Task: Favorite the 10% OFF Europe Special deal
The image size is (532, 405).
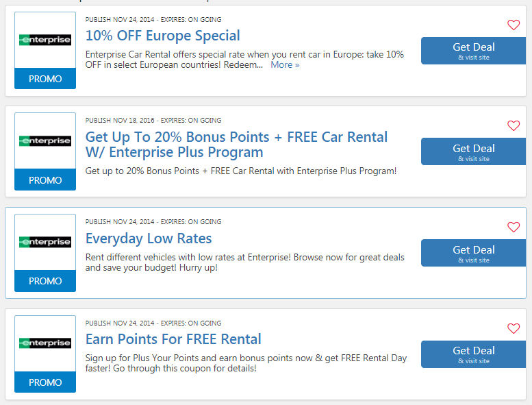Action: 514,25
